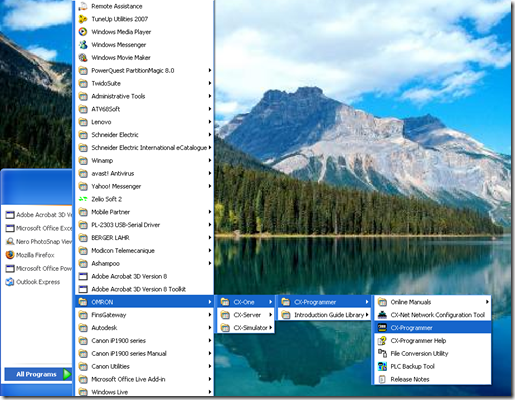
Task: Expand the Introduction Guide Library submenu arrow
Action: click(x=367, y=314)
